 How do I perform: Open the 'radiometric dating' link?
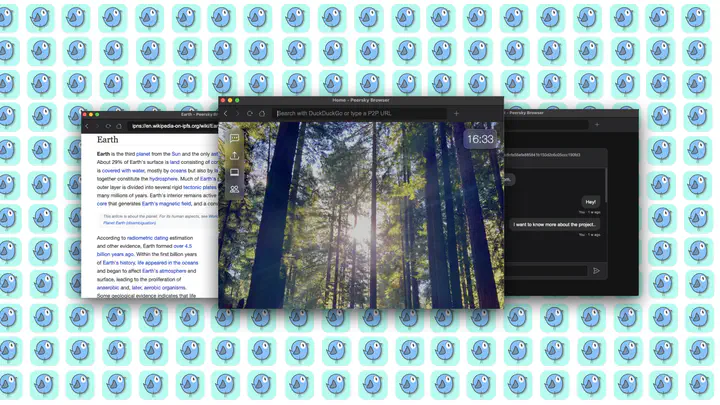[x=148, y=238]
